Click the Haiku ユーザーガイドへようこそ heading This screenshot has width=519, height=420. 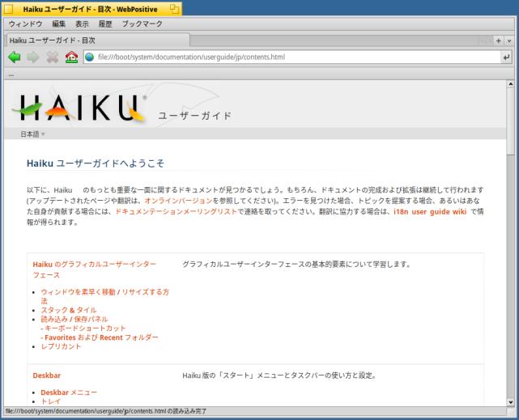(x=96, y=163)
